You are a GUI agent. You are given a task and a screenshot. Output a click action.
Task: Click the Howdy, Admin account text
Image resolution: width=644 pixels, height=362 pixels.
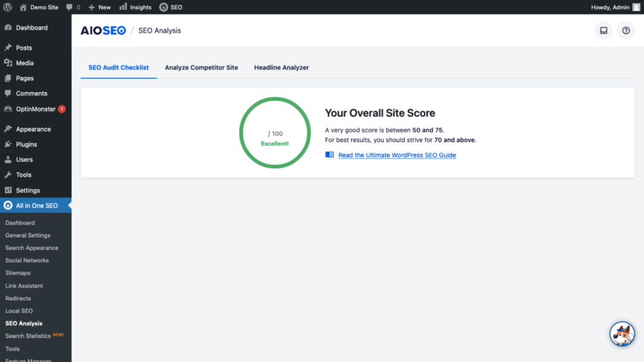(610, 7)
